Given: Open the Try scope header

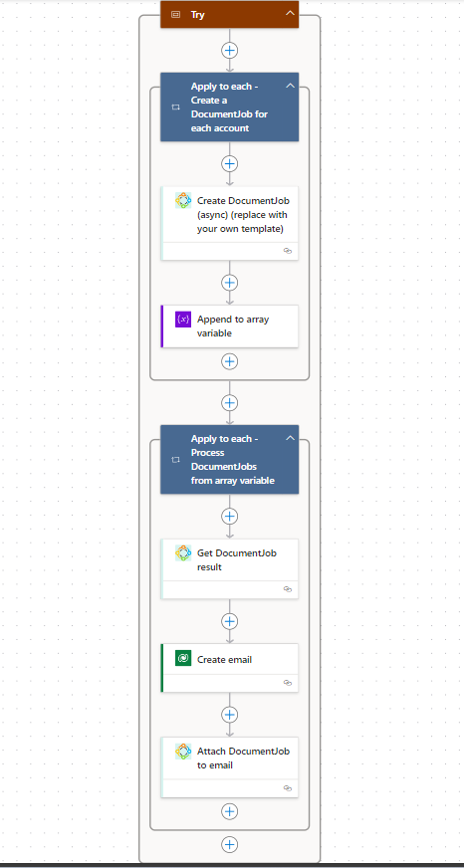Looking at the screenshot, I should 229,14.
